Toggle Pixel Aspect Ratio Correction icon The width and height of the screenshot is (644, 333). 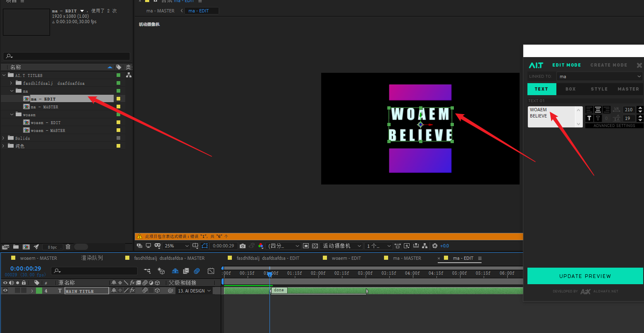(x=397, y=246)
